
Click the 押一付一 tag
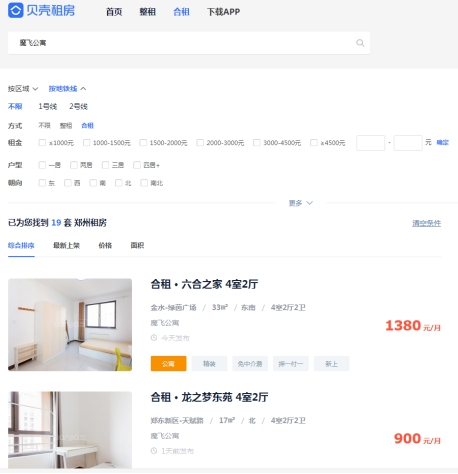coord(291,364)
